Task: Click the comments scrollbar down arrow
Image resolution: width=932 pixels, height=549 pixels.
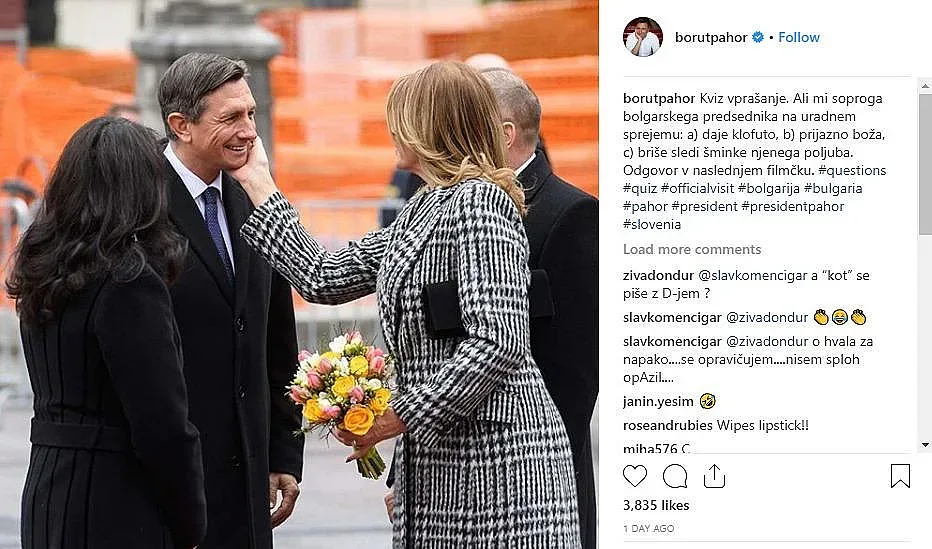Action: click(925, 444)
